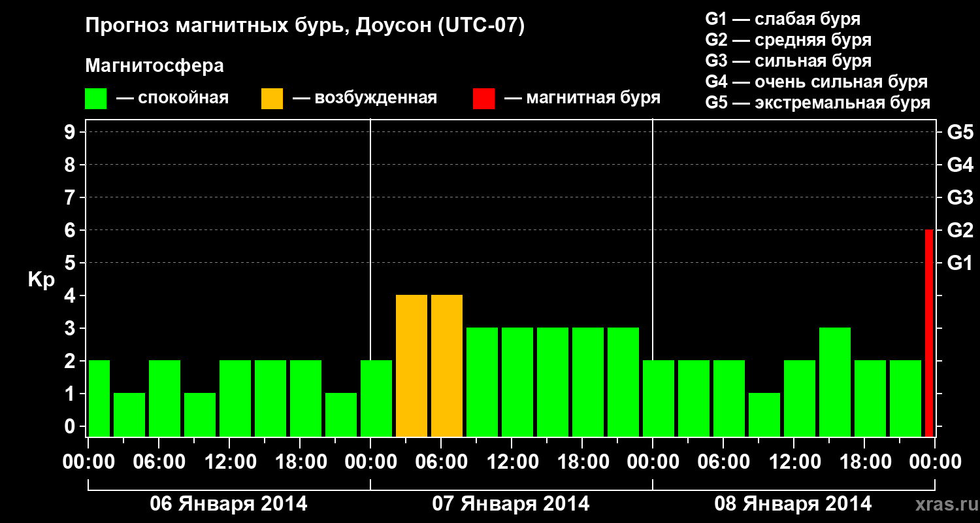
Task: Click the 09:00 Kp 3 bar on 07 Января
Action: (482, 382)
